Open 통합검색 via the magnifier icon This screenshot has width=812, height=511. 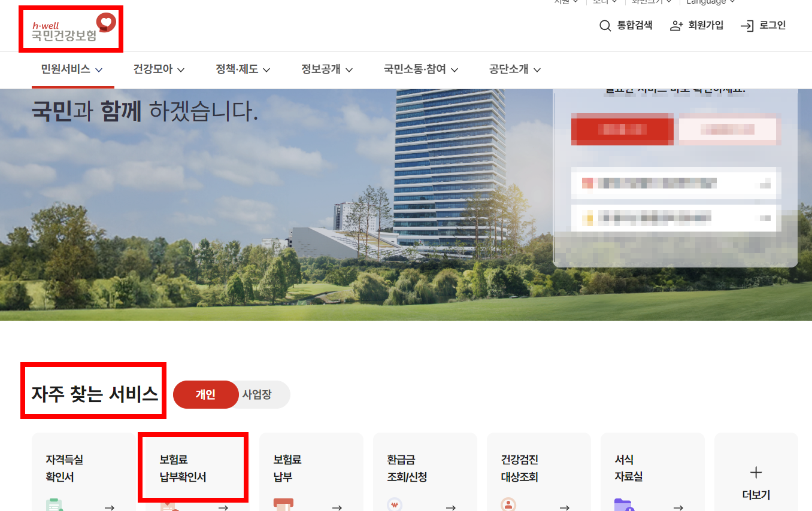click(x=605, y=26)
